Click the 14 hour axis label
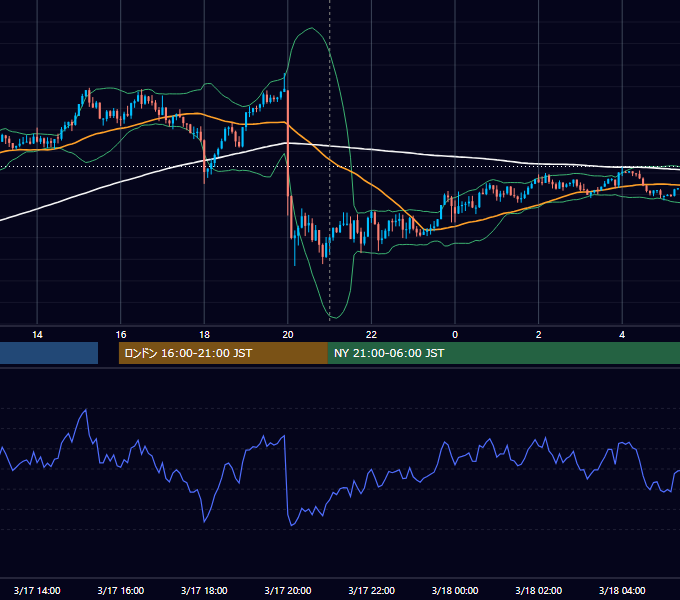Viewport: 680px width, 600px height. coord(37,335)
